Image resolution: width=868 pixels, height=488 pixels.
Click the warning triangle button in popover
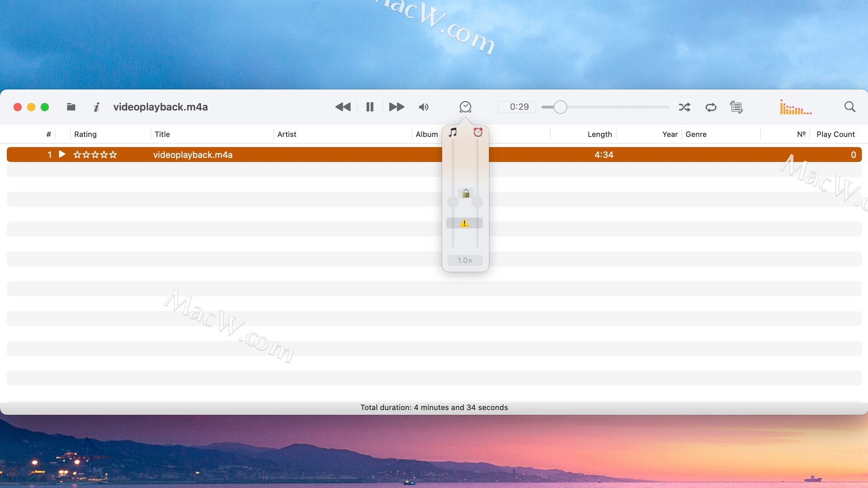(x=464, y=223)
